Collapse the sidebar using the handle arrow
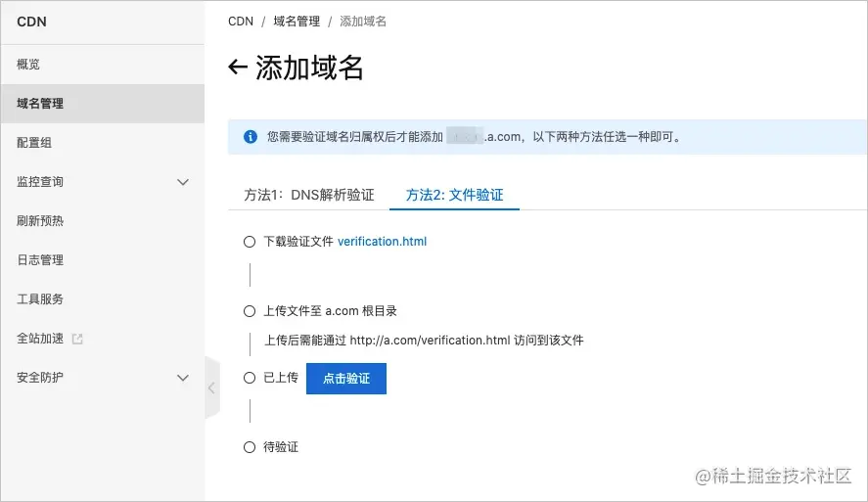 pos(211,388)
